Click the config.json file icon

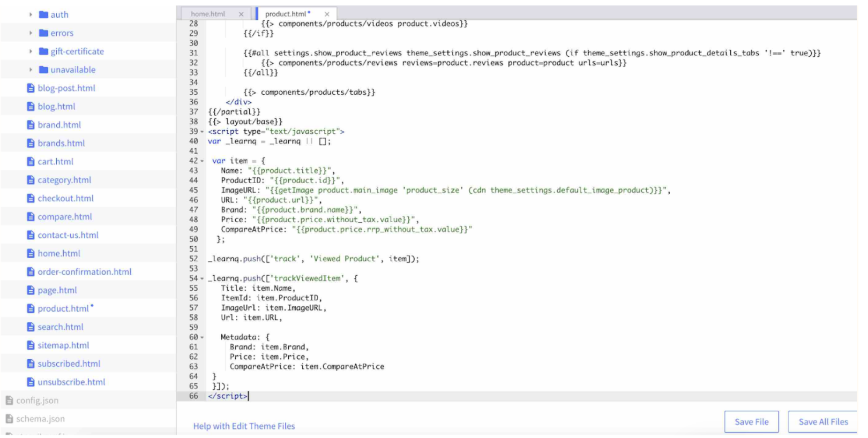coord(9,401)
